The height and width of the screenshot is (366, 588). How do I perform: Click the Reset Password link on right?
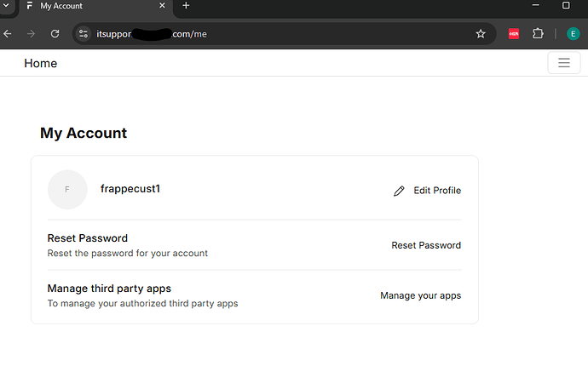pyautogui.click(x=426, y=245)
